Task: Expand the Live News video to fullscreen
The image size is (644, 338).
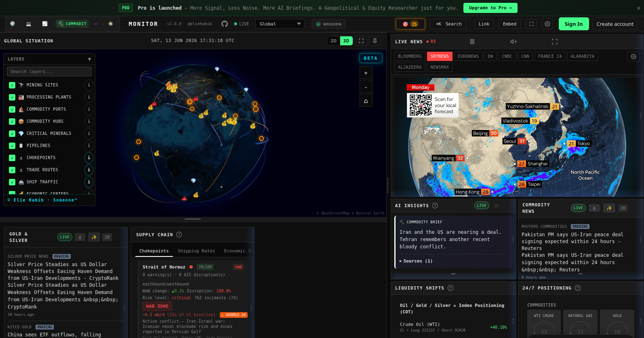Action: (555, 42)
